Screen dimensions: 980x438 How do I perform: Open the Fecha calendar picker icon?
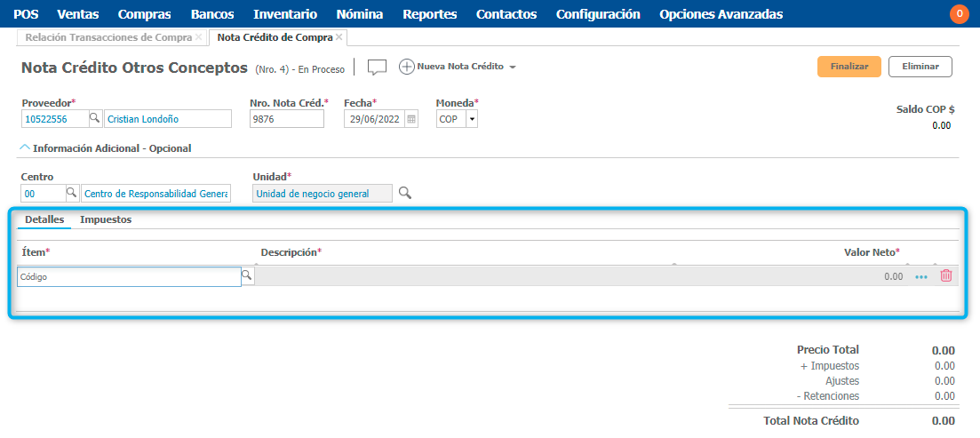click(410, 119)
